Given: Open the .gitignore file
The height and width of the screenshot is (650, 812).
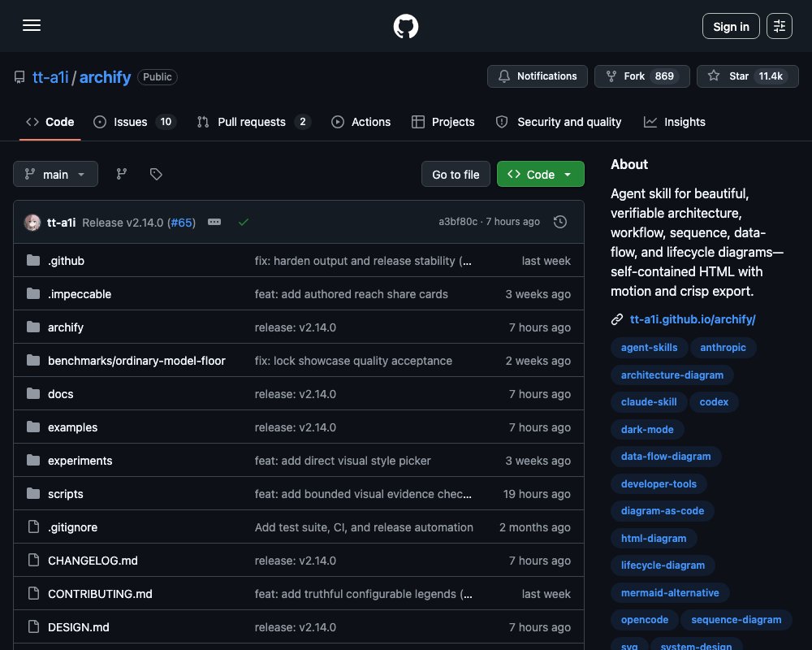Looking at the screenshot, I should pos(72,527).
